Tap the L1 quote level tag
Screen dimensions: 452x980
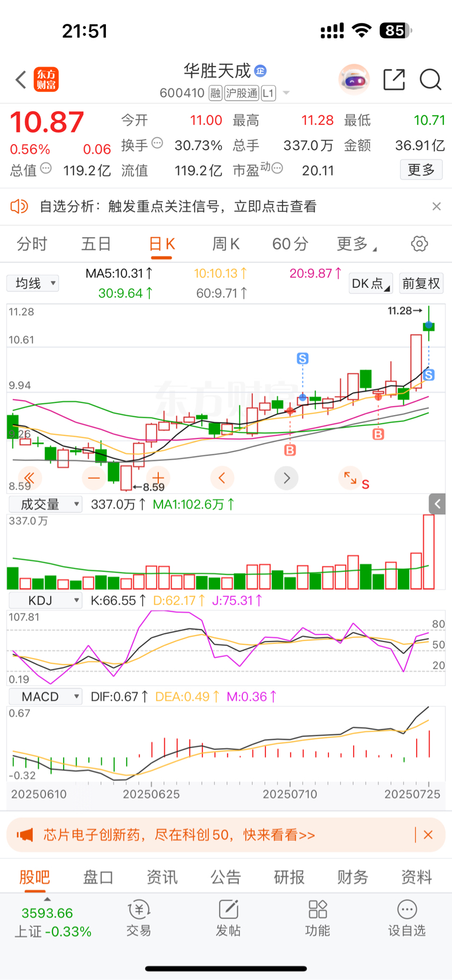(x=268, y=93)
